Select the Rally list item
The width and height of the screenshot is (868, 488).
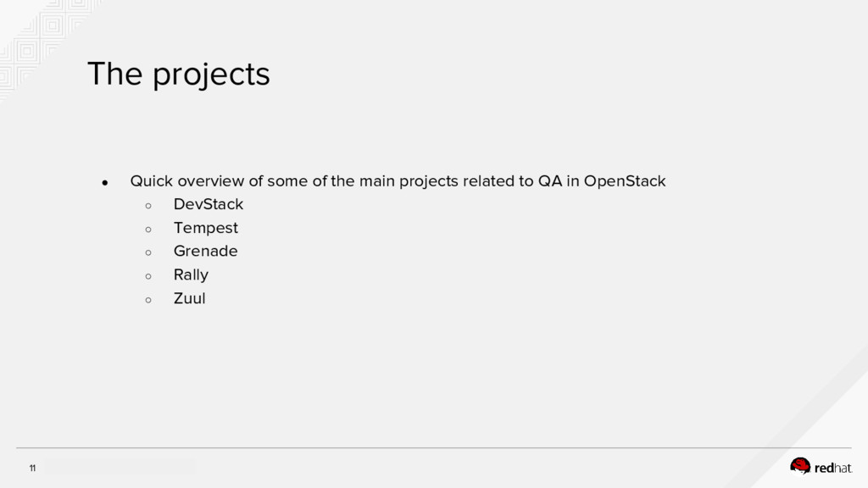pyautogui.click(x=191, y=274)
